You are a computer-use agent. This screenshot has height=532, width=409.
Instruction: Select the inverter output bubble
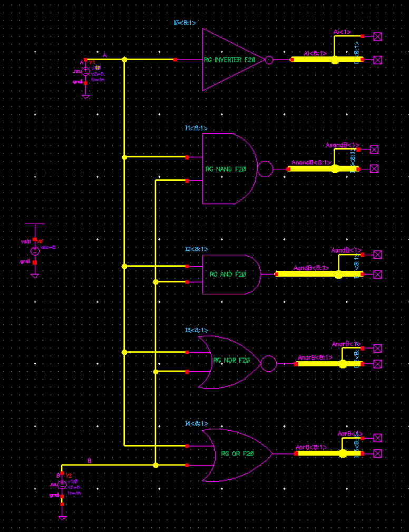click(269, 60)
